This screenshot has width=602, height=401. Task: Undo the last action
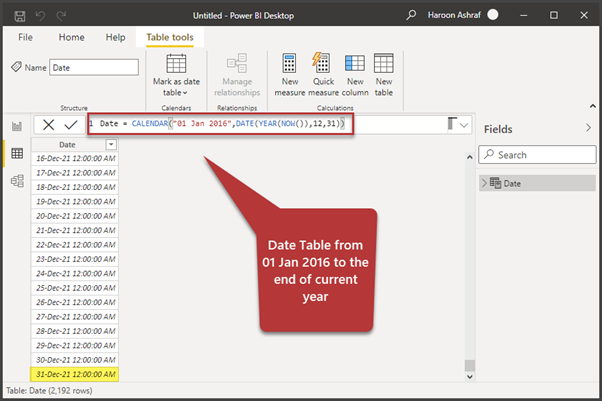pos(40,16)
